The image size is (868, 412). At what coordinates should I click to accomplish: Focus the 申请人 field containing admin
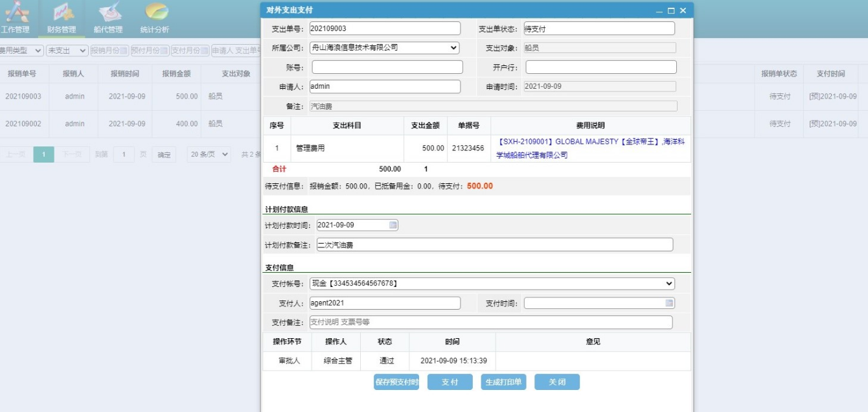point(384,86)
